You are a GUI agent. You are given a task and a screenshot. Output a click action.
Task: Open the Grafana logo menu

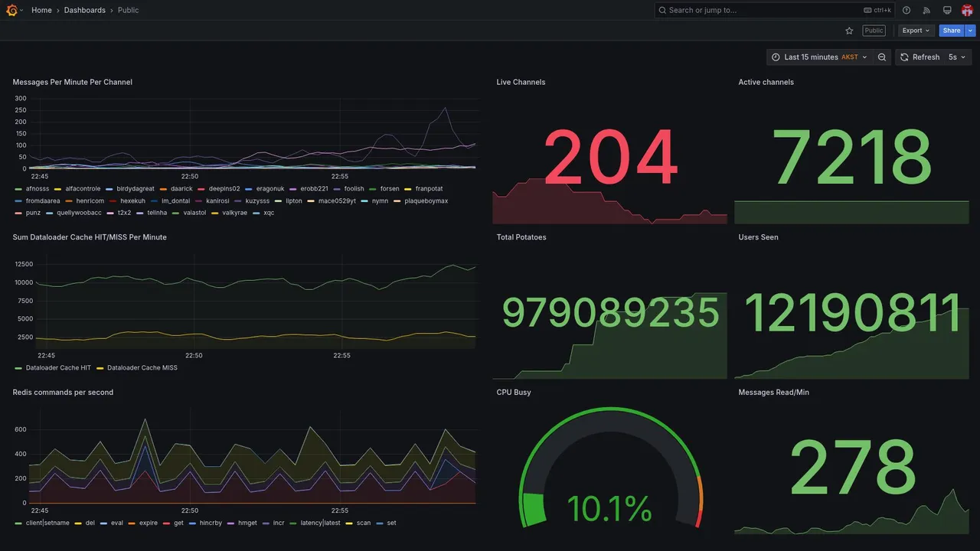point(11,10)
